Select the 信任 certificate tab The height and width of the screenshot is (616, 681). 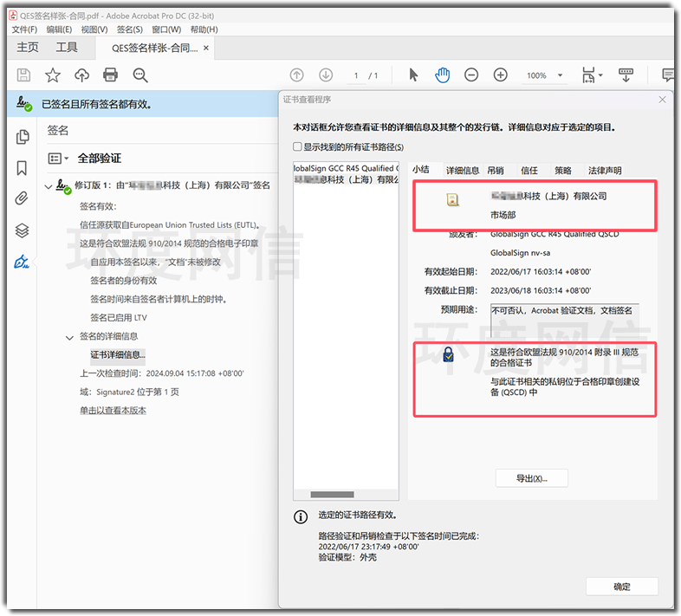(x=529, y=171)
